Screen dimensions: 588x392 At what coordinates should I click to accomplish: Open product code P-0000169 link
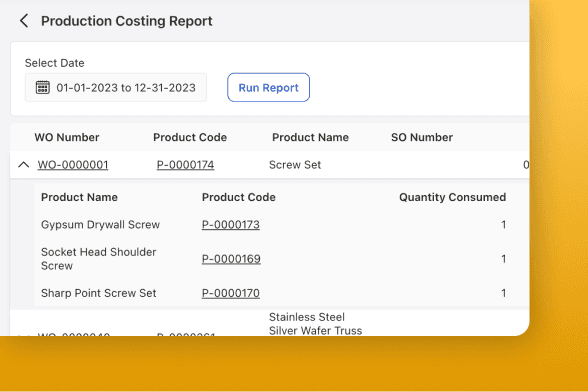[x=231, y=259]
